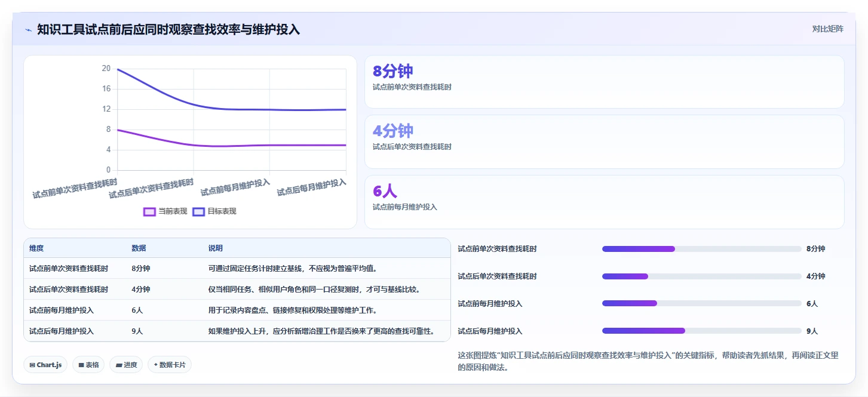Click the 6人 card value
Viewport: 868px width, 397px height.
click(385, 191)
